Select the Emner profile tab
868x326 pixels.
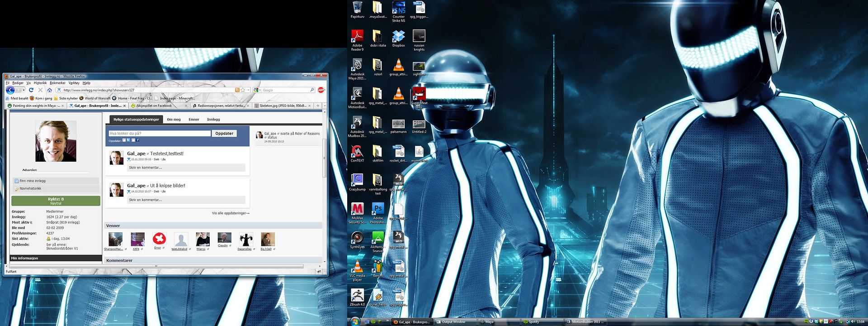[194, 120]
